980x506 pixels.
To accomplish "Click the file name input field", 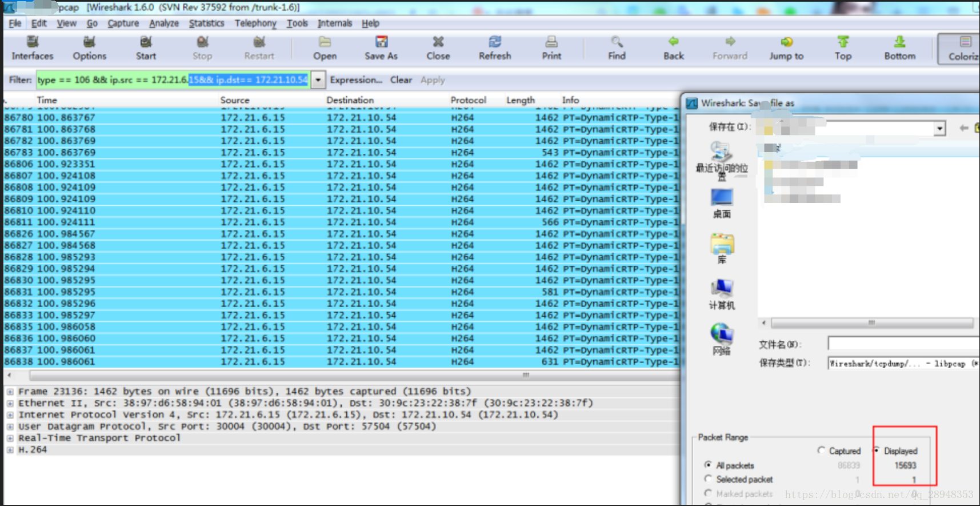I will point(903,344).
